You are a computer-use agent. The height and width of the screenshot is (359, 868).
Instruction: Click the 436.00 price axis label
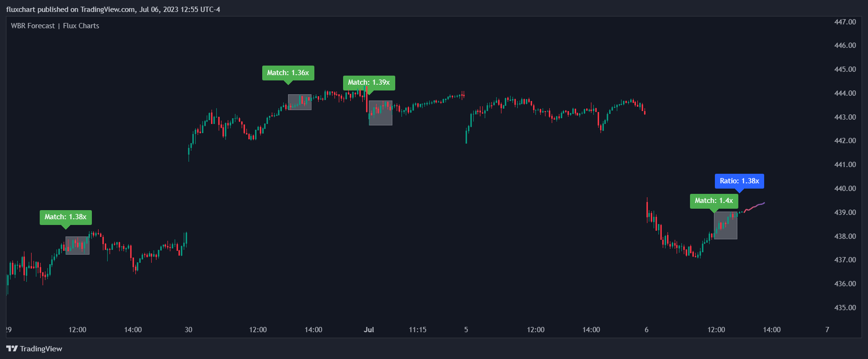click(x=845, y=284)
